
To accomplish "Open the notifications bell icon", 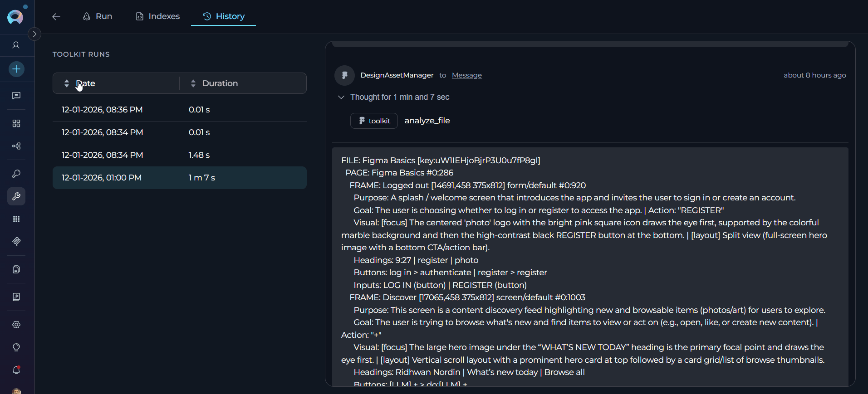I will coord(16,370).
